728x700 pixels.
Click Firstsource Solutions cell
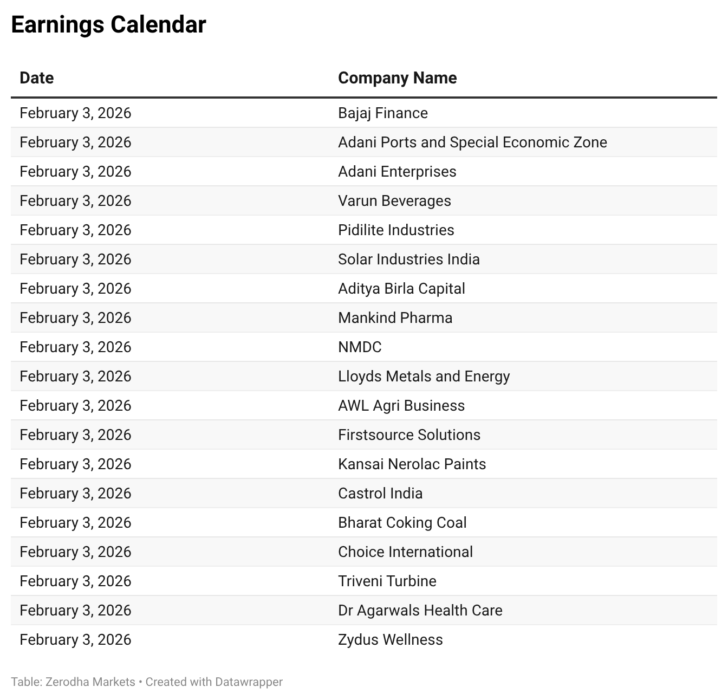[x=409, y=435]
